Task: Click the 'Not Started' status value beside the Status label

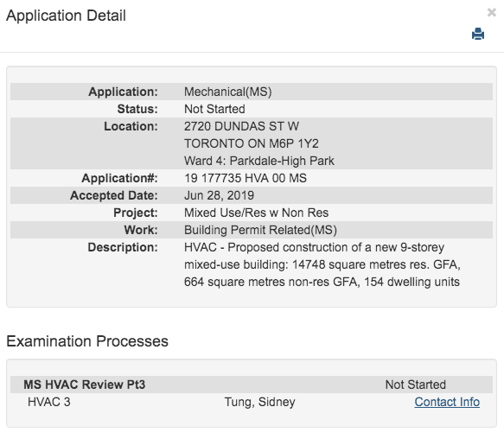Action: (214, 109)
